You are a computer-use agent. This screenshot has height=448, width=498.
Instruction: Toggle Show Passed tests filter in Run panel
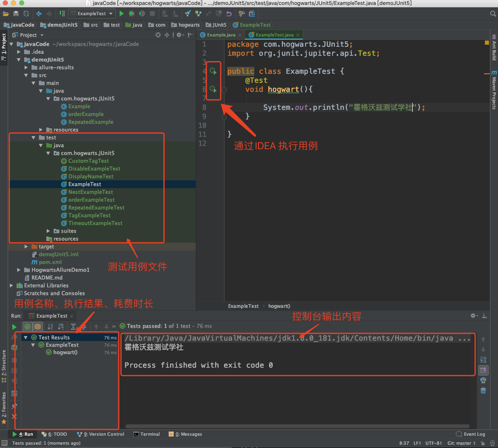coord(27,327)
